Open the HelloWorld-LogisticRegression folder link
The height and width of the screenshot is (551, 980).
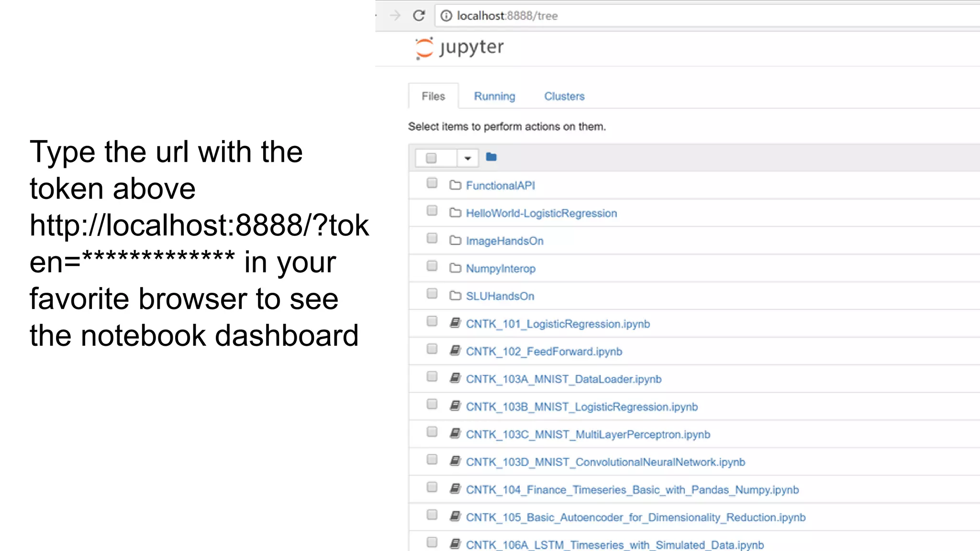tap(542, 213)
